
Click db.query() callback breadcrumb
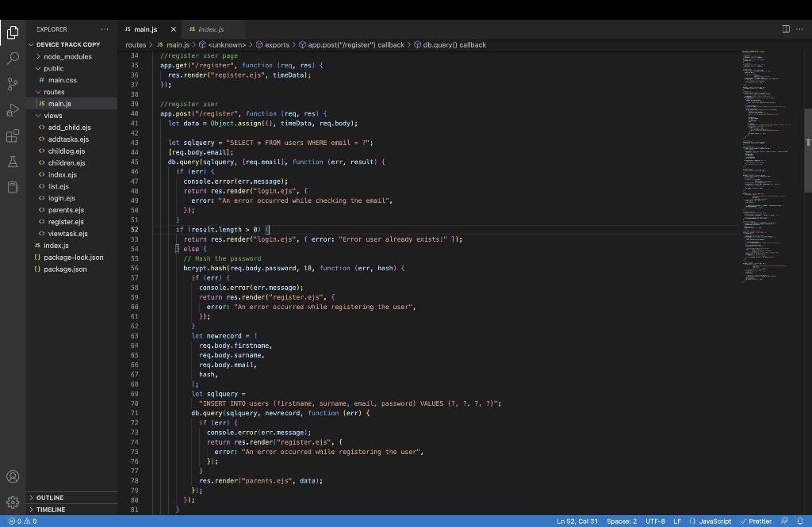click(450, 45)
